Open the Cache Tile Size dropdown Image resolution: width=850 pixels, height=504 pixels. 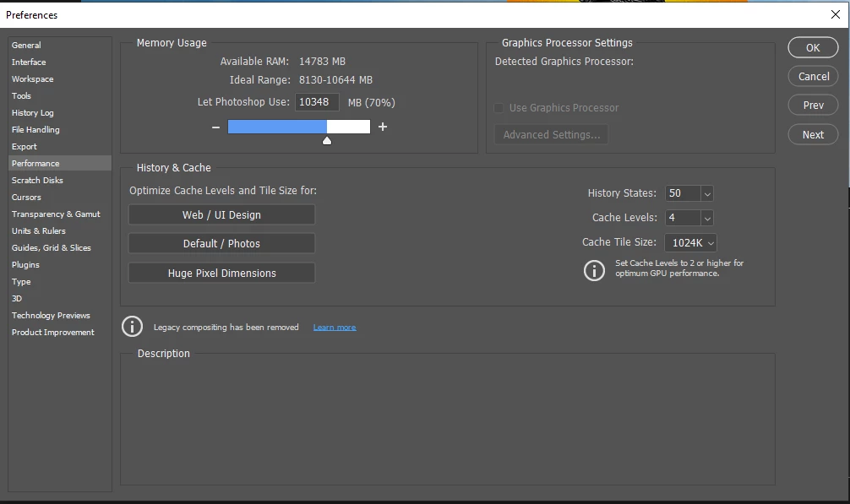(x=690, y=242)
